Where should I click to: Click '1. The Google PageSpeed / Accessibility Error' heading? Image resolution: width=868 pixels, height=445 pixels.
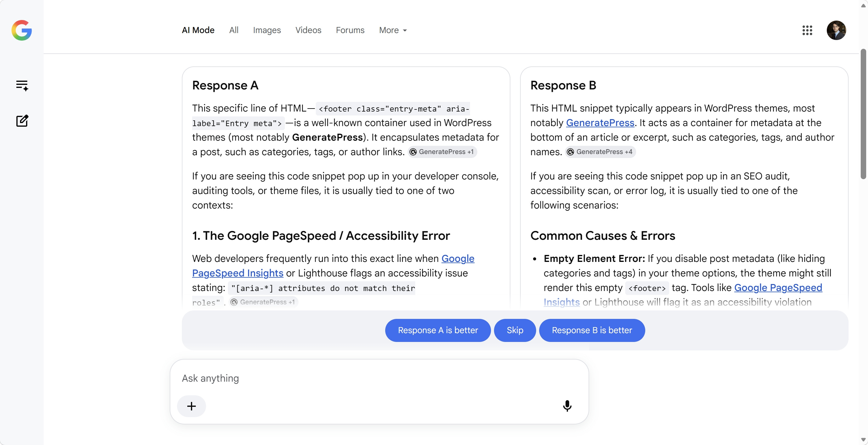[321, 235]
